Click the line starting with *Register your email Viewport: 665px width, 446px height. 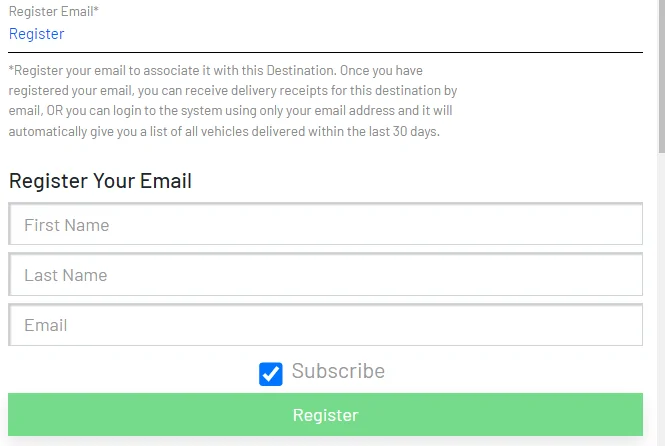click(x=215, y=70)
